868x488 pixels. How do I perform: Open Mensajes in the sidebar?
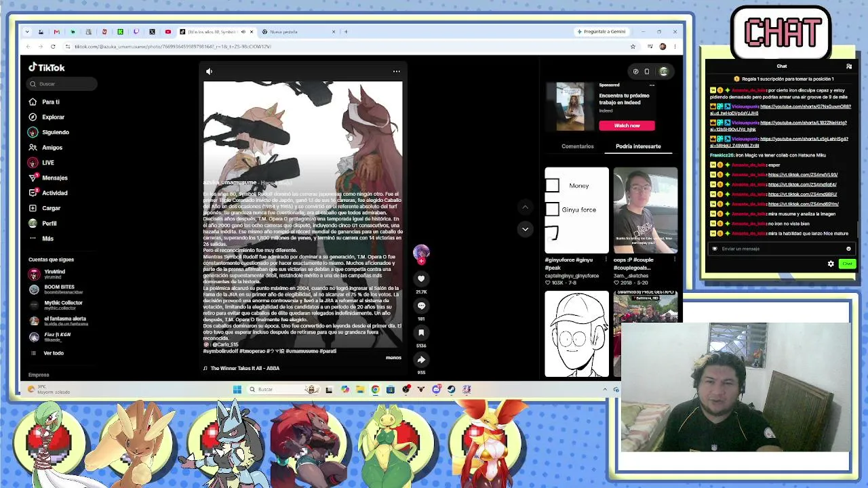[48, 178]
